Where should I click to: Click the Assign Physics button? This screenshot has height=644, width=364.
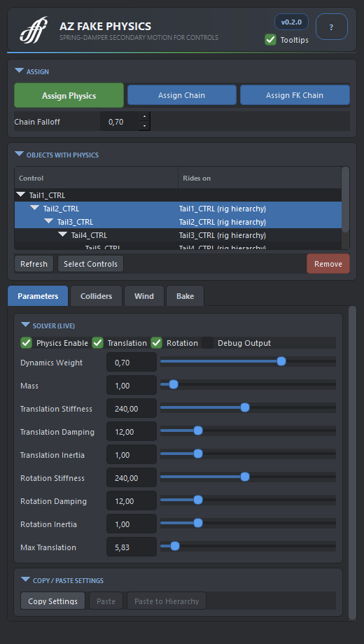pyautogui.click(x=69, y=95)
